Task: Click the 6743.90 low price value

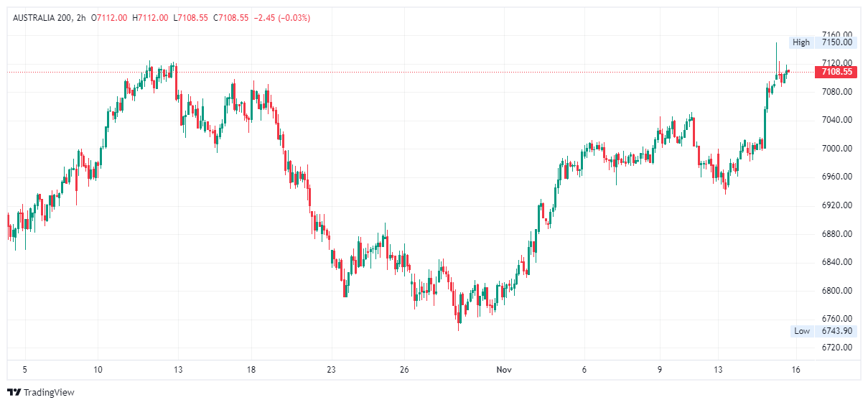Action: point(836,331)
